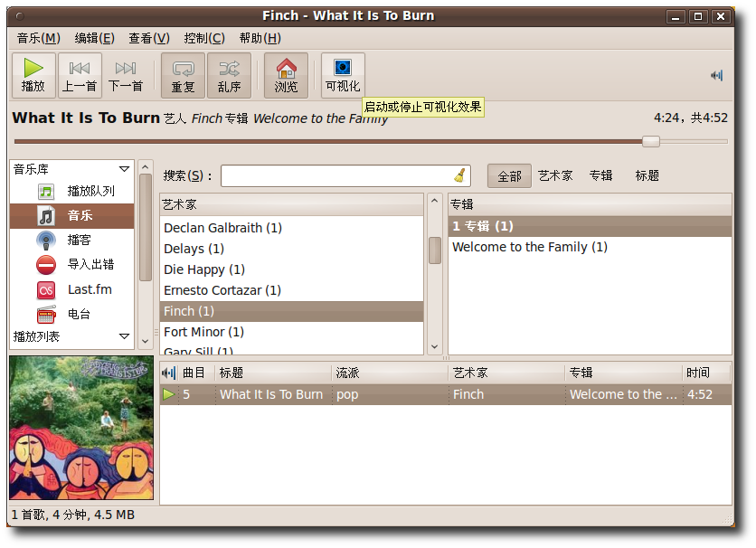756x548 pixels.
Task: Open the 播客 podcasts source
Action: (x=71, y=240)
